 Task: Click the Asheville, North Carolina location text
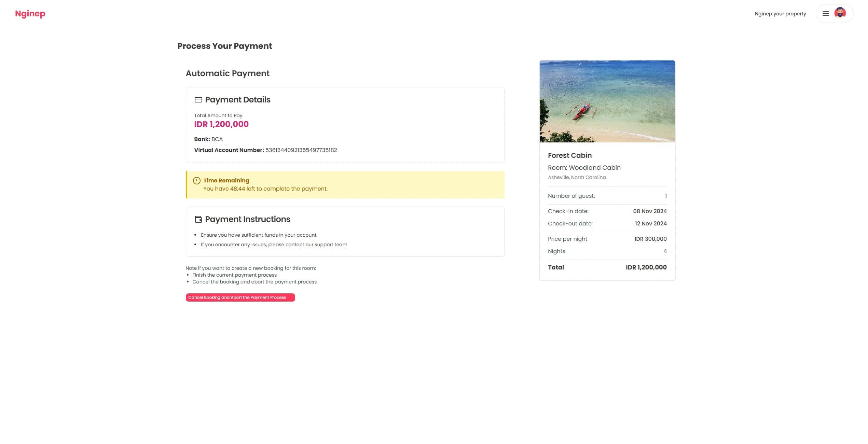click(x=577, y=177)
